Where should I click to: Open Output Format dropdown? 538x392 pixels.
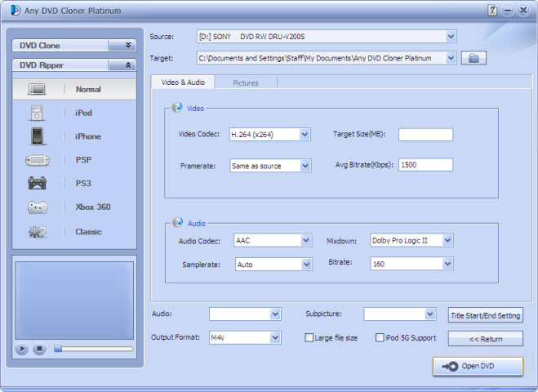coord(275,338)
